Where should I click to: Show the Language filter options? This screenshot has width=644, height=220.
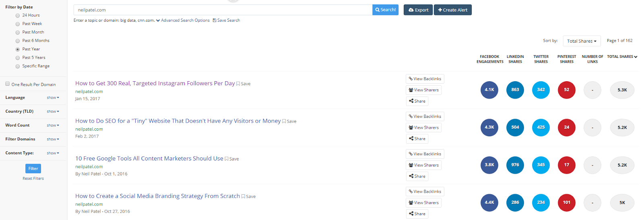coord(53,97)
